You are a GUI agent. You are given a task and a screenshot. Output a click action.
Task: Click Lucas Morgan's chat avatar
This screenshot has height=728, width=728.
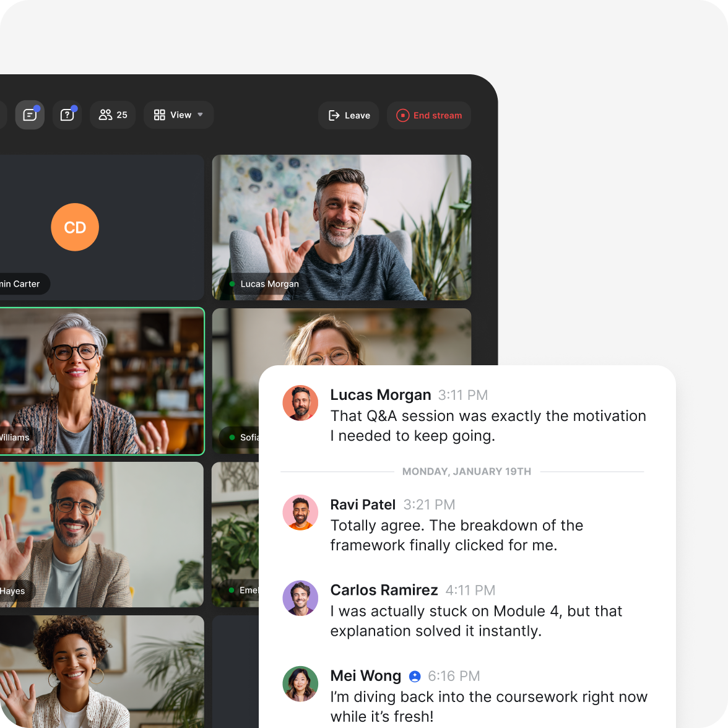coord(300,403)
